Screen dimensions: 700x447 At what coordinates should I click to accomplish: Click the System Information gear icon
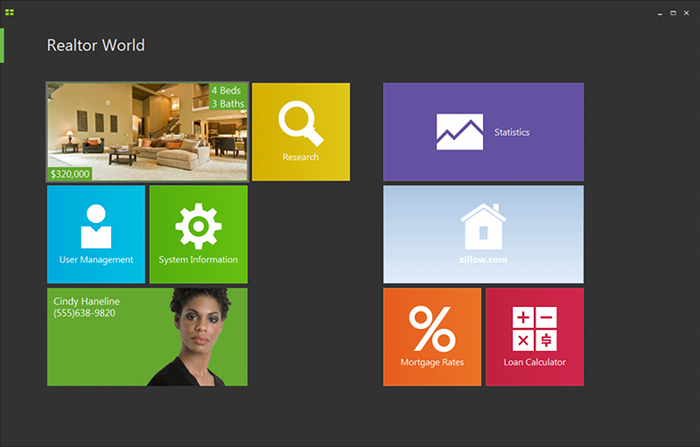click(198, 226)
